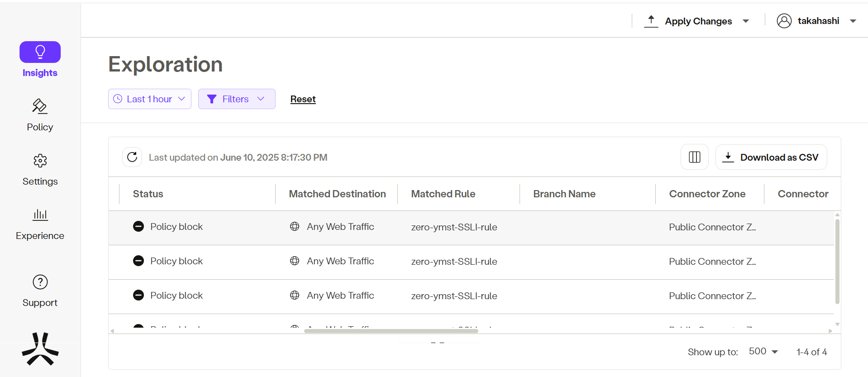Expand the Last 1 hour time dropdown

click(x=149, y=99)
